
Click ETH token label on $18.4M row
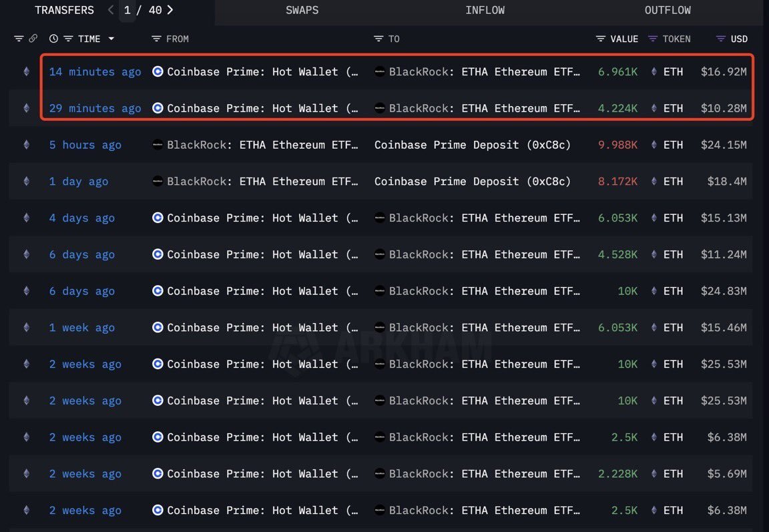click(x=673, y=182)
